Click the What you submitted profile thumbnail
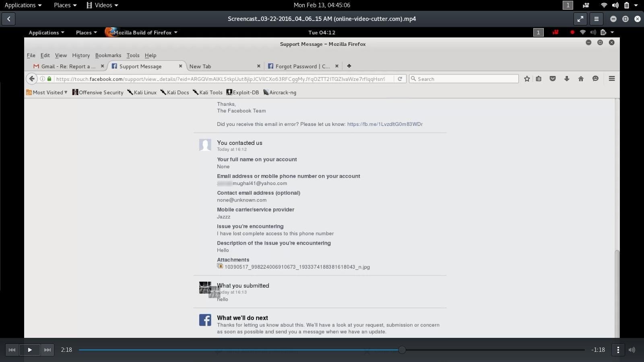644x362 pixels. coord(205,288)
